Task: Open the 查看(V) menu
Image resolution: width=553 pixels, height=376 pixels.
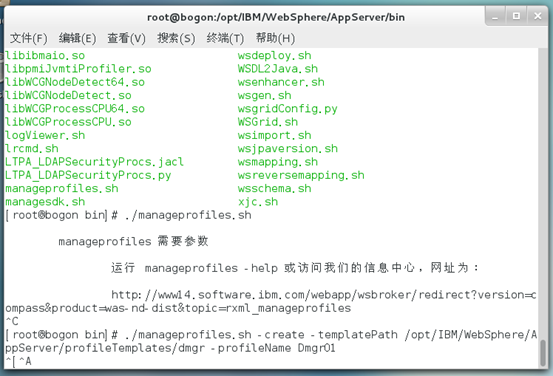Action: [x=126, y=38]
